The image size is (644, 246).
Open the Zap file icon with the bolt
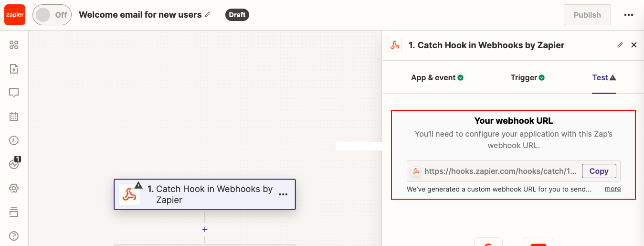pyautogui.click(x=14, y=69)
